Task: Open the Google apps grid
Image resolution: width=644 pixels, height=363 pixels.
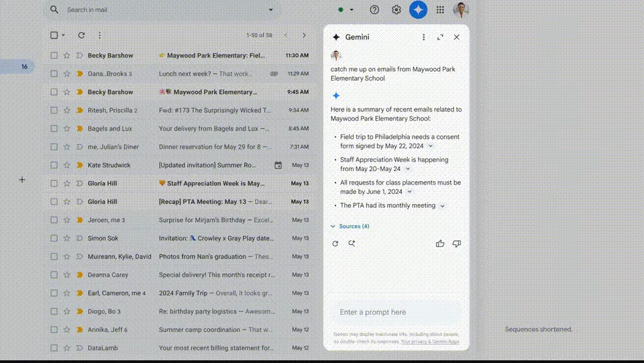Action: [440, 9]
